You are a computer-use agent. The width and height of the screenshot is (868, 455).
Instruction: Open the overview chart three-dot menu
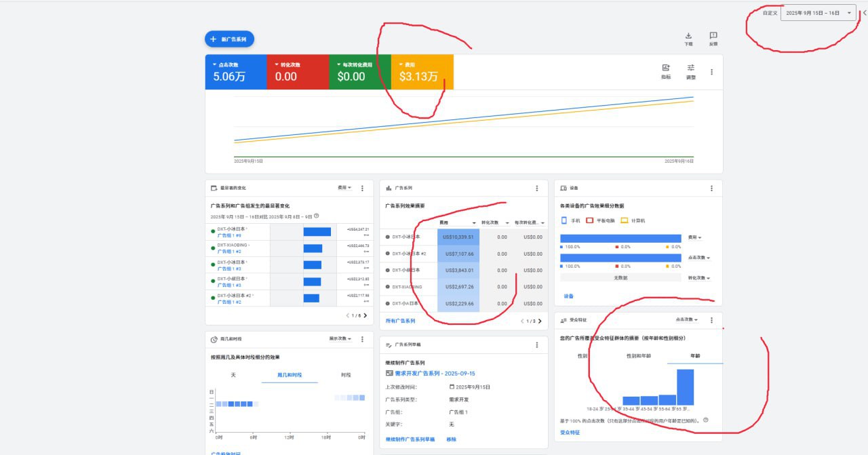tap(711, 72)
